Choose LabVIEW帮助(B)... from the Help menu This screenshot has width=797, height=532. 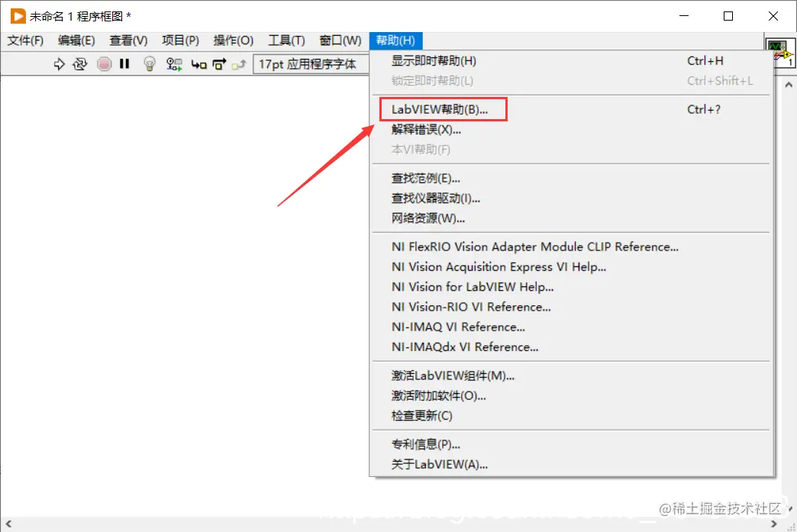click(x=573, y=109)
